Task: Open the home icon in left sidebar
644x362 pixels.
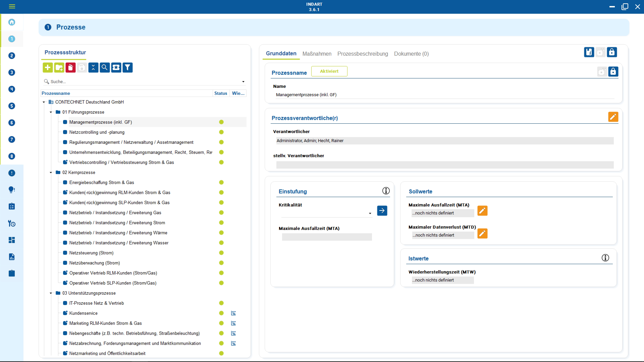Action: (x=12, y=22)
